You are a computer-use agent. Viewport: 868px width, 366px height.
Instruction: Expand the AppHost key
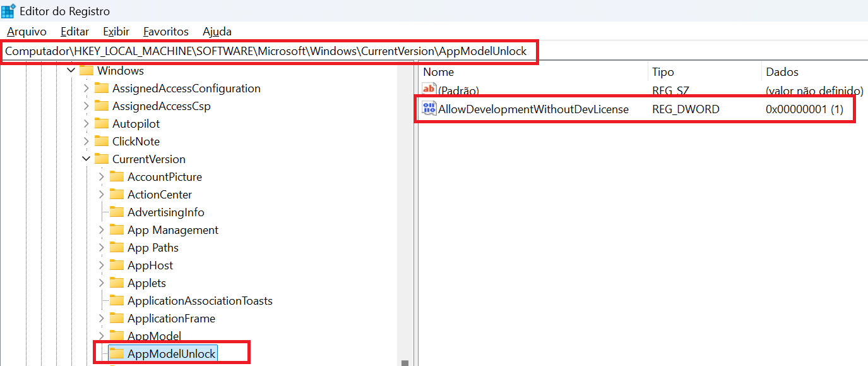pyautogui.click(x=102, y=265)
